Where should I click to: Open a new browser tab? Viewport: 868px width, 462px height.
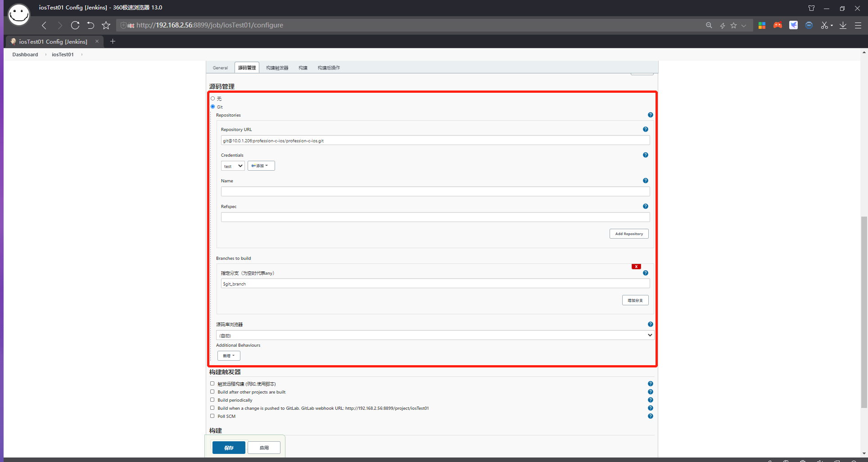coord(113,41)
